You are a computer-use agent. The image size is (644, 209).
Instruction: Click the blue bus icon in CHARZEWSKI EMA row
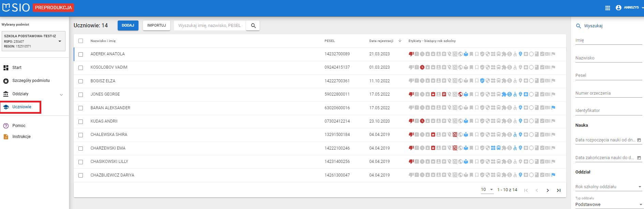pyautogui.click(x=498, y=148)
